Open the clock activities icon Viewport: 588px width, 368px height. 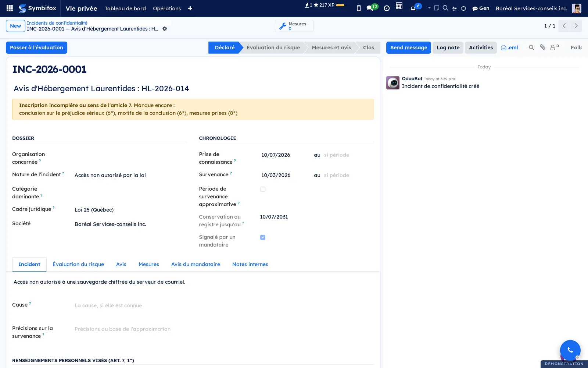387,8
